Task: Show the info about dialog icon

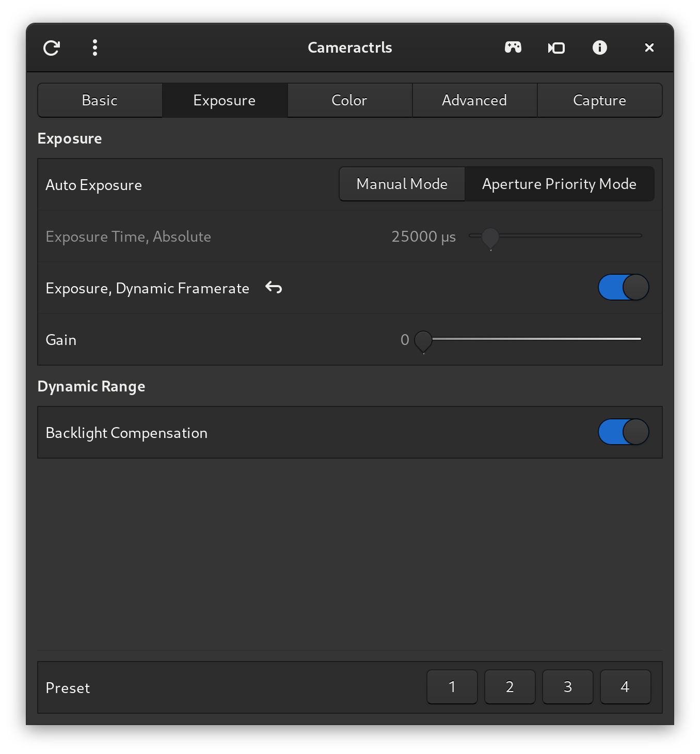Action: click(599, 48)
